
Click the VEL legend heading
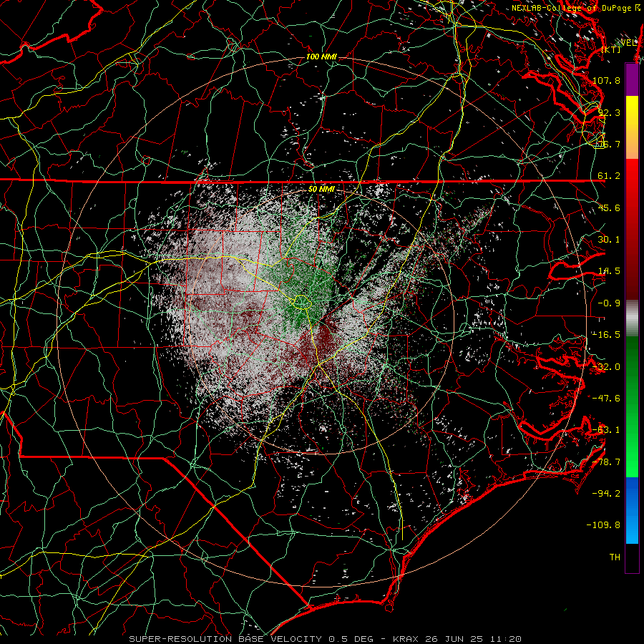(x=628, y=43)
